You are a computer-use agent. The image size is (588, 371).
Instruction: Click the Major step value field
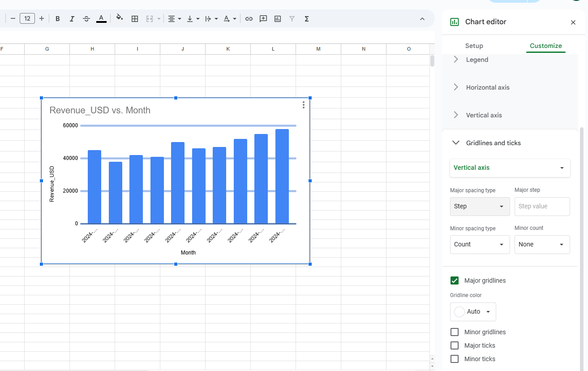click(x=542, y=207)
